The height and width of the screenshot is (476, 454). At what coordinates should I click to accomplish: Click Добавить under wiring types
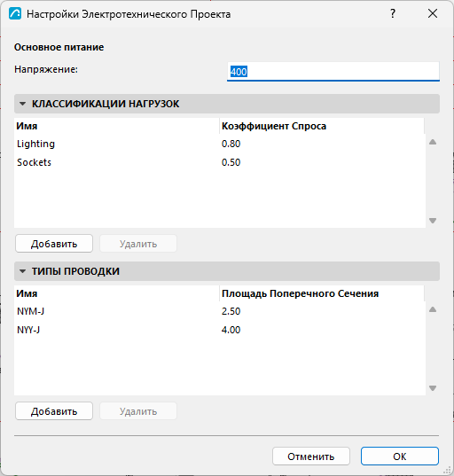click(x=54, y=411)
